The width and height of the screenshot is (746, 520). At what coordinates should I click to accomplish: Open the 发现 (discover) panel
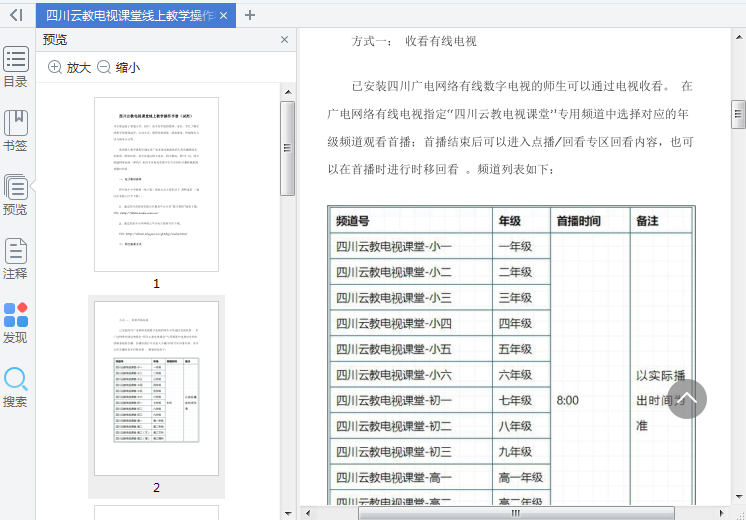point(16,323)
